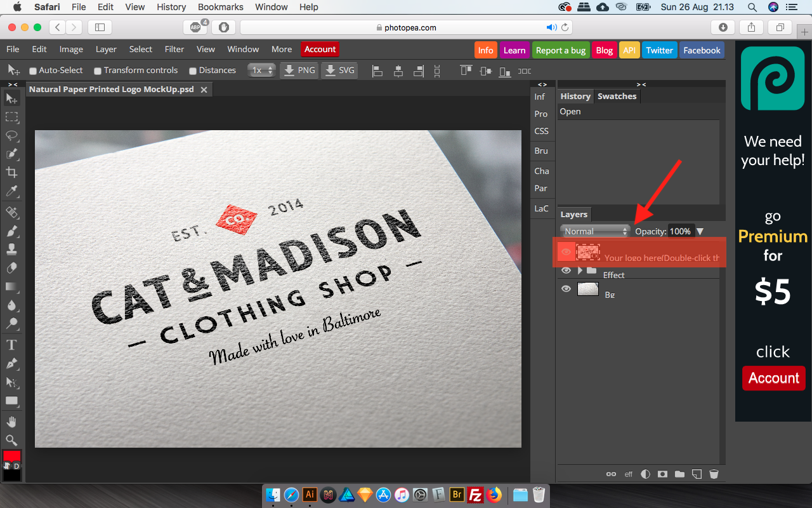This screenshot has width=812, height=508.
Task: Expand the Effect folder layer
Action: pos(580,271)
